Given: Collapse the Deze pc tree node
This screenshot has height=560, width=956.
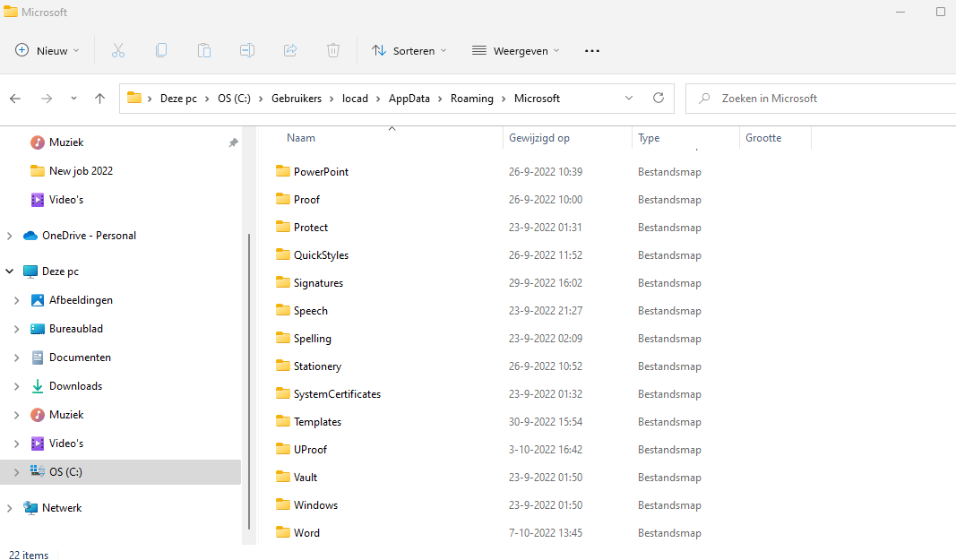Looking at the screenshot, I should 9,271.
